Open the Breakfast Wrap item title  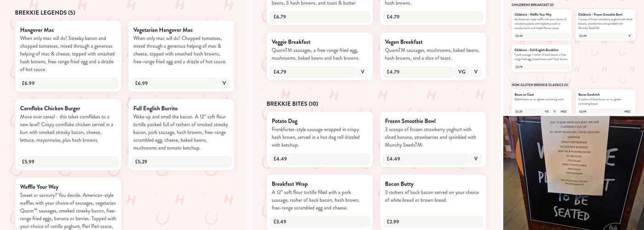(289, 184)
